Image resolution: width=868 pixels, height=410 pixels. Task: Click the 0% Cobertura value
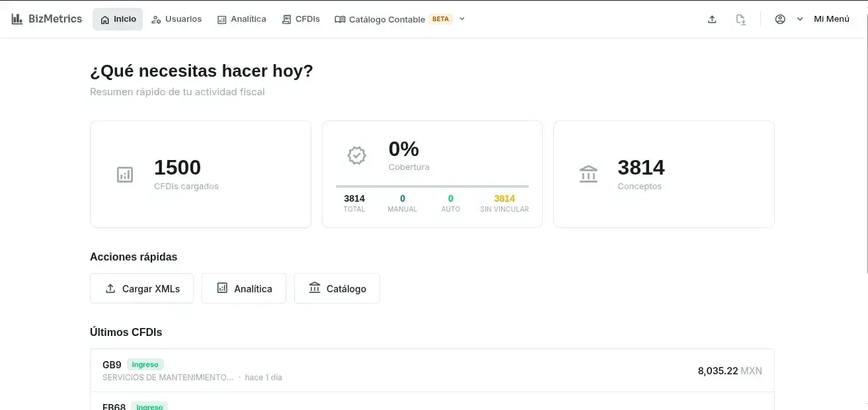tap(404, 149)
